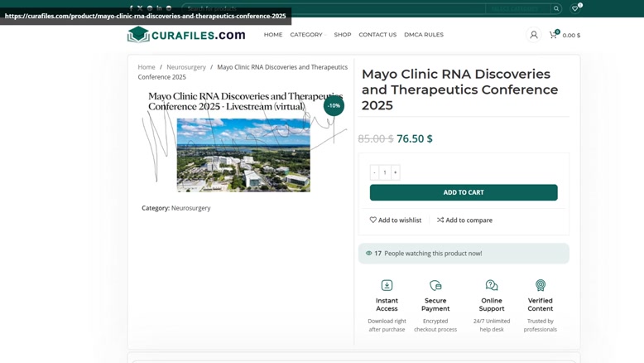The width and height of the screenshot is (644, 363).
Task: Click the Verified Content badge icon
Action: (541, 285)
